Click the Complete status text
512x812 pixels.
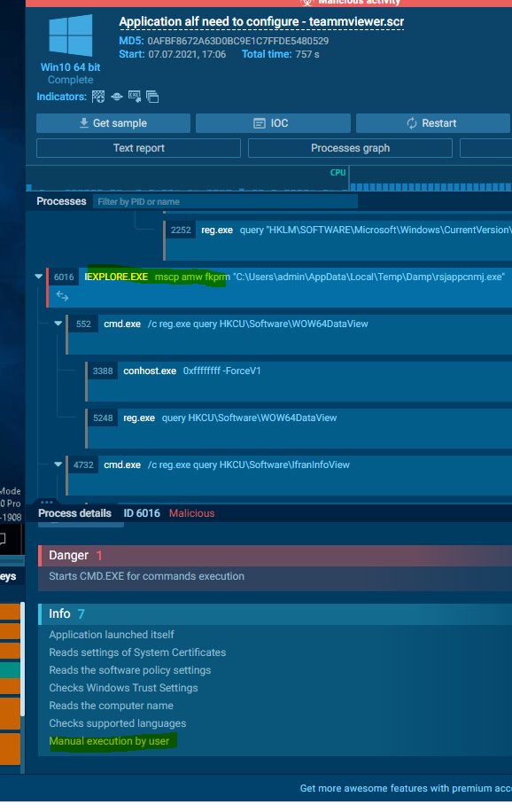pos(70,80)
